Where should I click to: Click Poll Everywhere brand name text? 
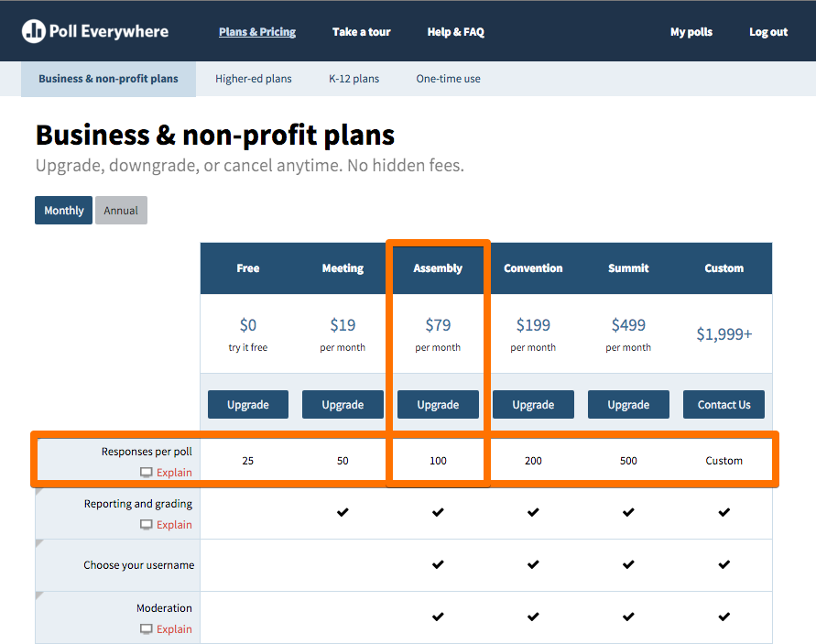click(109, 31)
